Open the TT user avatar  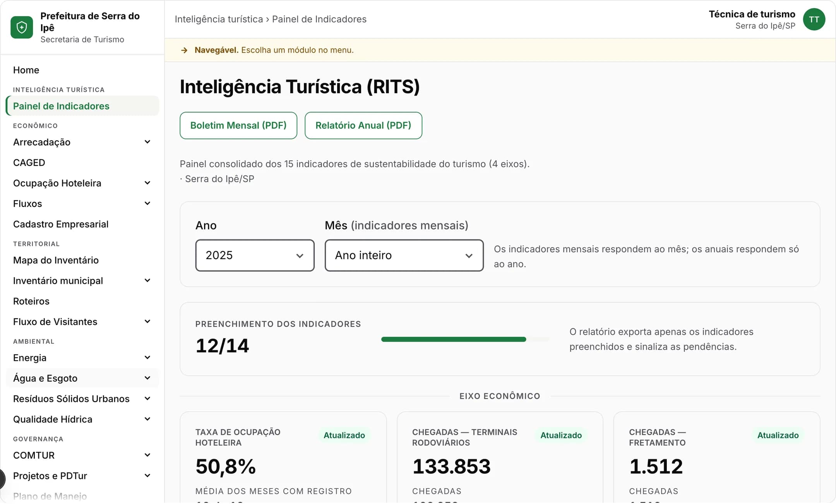pyautogui.click(x=814, y=19)
